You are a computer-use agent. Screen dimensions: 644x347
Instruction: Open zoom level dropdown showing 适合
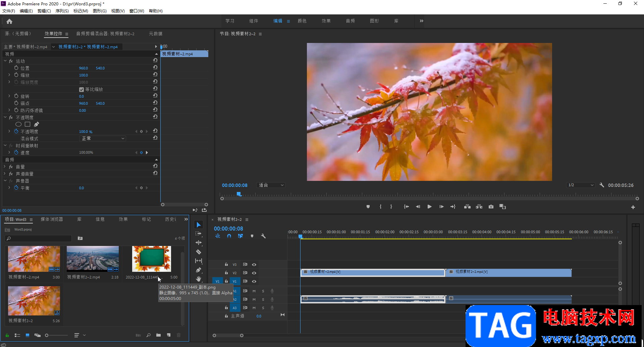tap(271, 185)
